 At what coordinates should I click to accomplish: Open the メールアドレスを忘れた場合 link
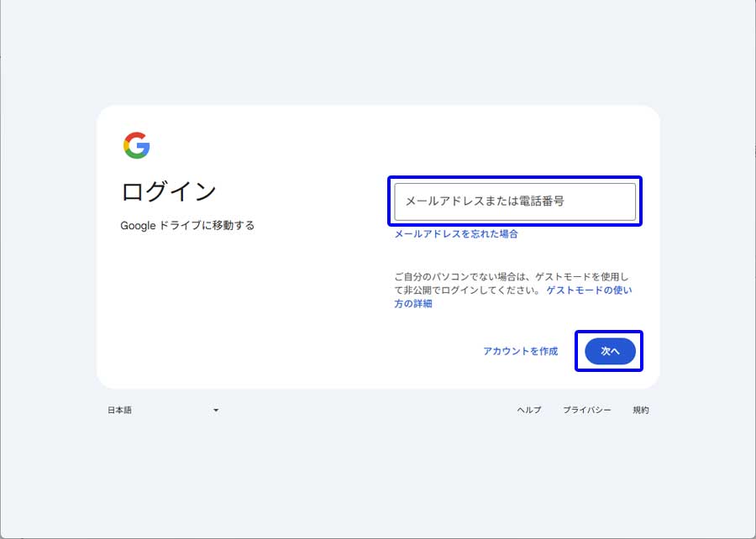pos(456,234)
